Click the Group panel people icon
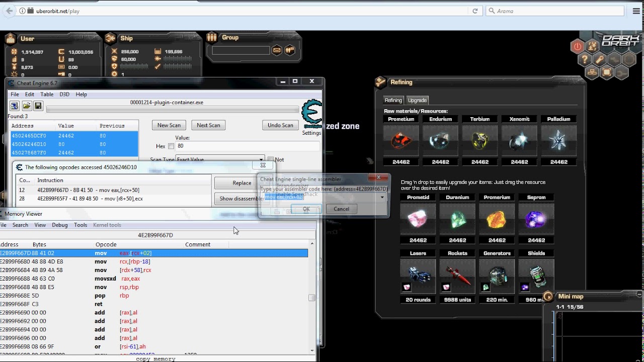Image resolution: width=644 pixels, height=362 pixels. coord(212,37)
